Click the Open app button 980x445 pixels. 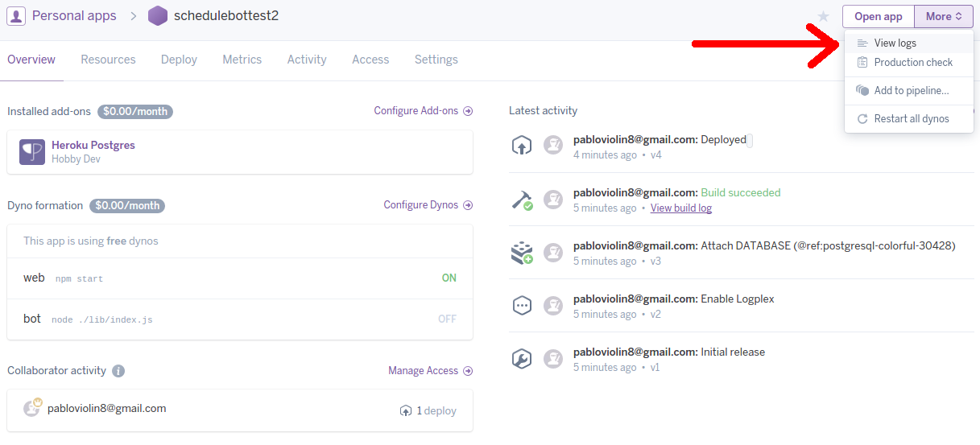(879, 16)
